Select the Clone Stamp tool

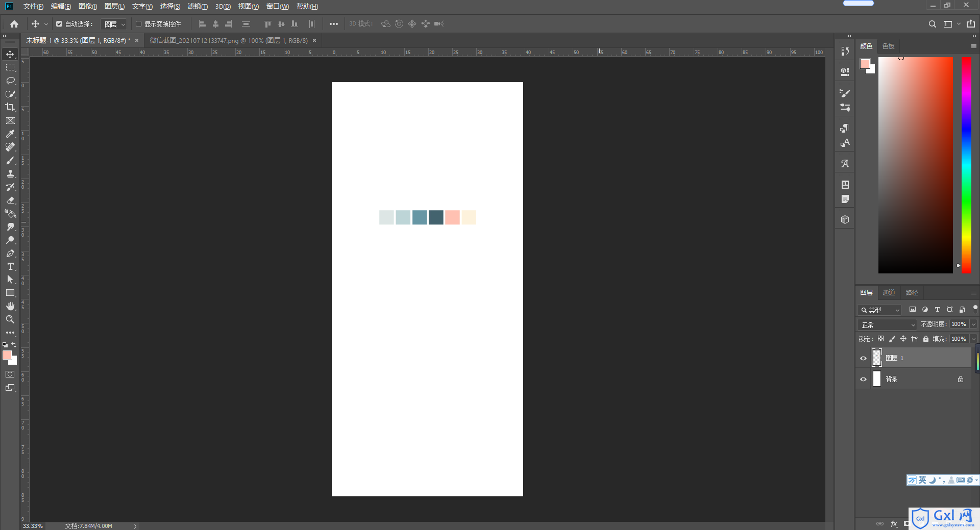(x=10, y=173)
